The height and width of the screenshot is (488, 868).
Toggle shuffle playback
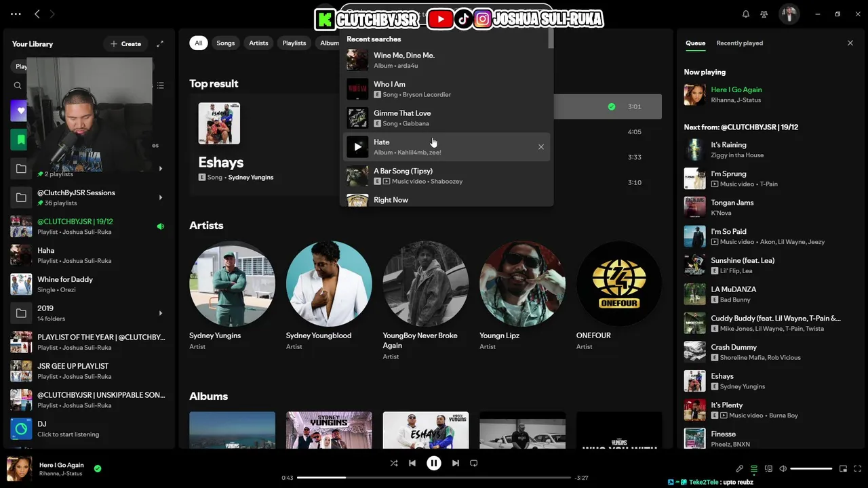click(x=394, y=463)
